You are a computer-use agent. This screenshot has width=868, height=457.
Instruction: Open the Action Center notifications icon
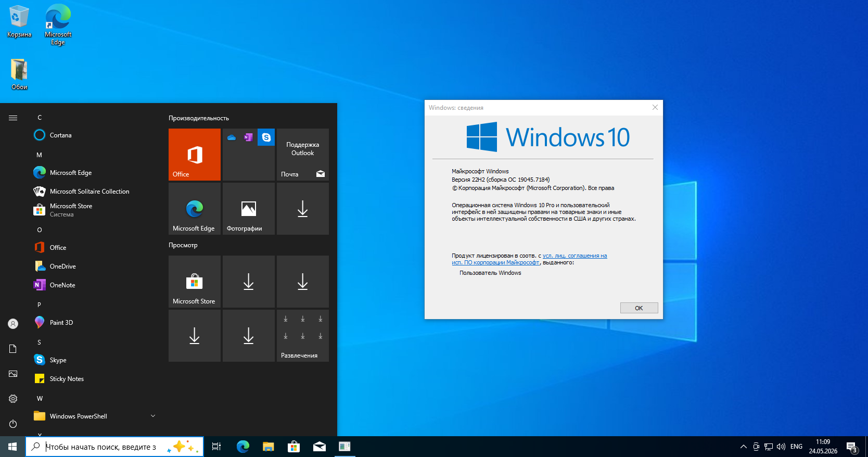pos(852,447)
